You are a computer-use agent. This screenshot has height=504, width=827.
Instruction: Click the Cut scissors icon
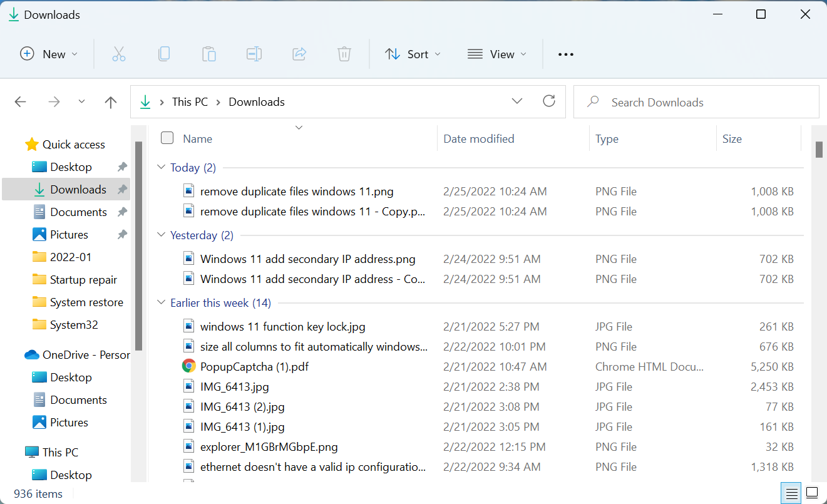click(x=119, y=54)
